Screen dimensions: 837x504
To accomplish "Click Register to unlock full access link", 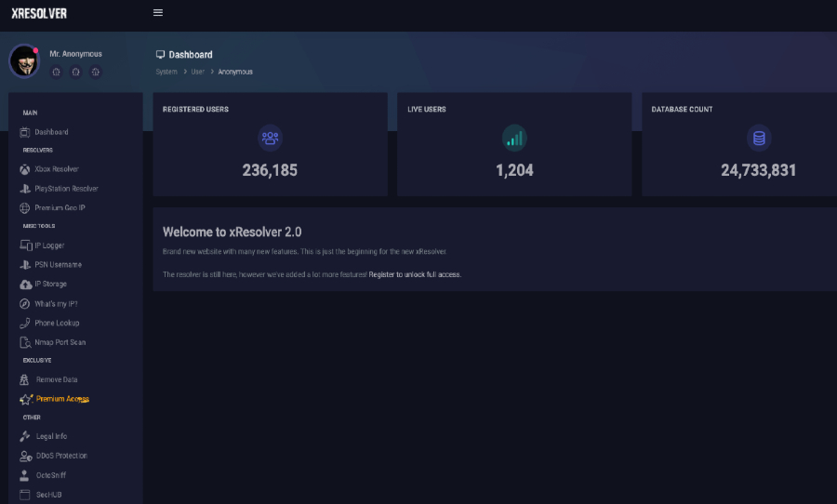I will (415, 274).
